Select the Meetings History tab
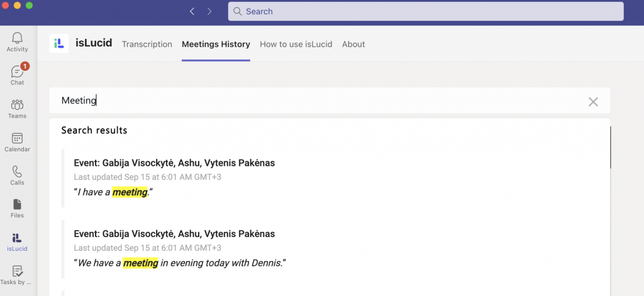Image resolution: width=644 pixels, height=296 pixels. (x=216, y=45)
